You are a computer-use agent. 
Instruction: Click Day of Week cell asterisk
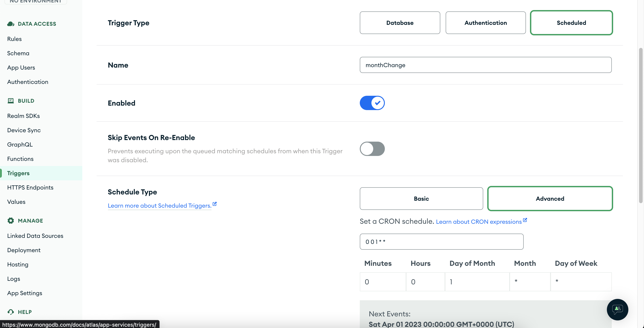coord(581,282)
